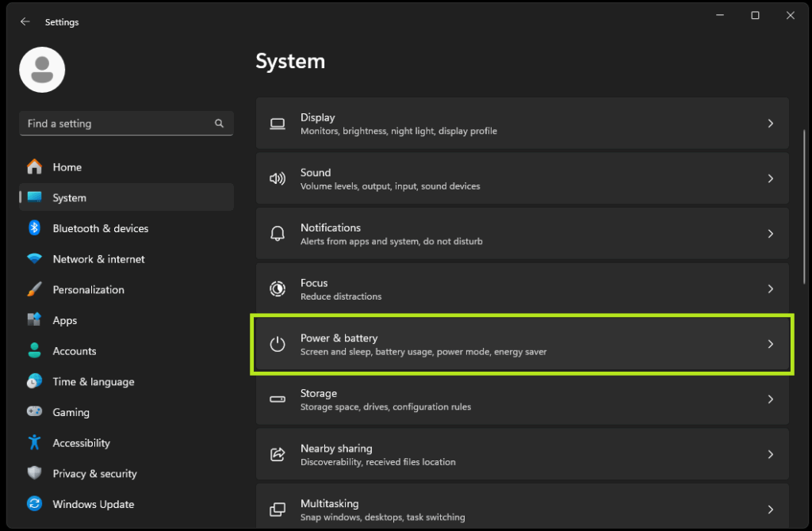Open Sound title text
The width and height of the screenshot is (812, 531).
tap(316, 172)
